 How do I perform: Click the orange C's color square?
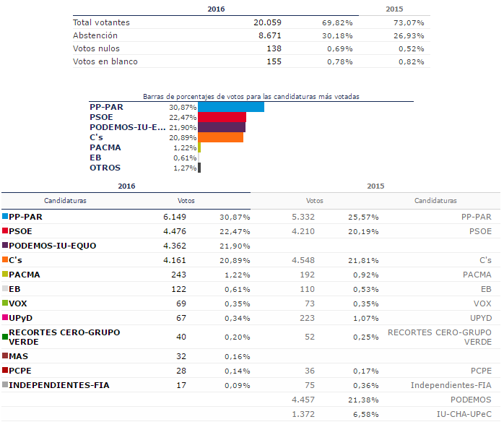tap(5, 259)
